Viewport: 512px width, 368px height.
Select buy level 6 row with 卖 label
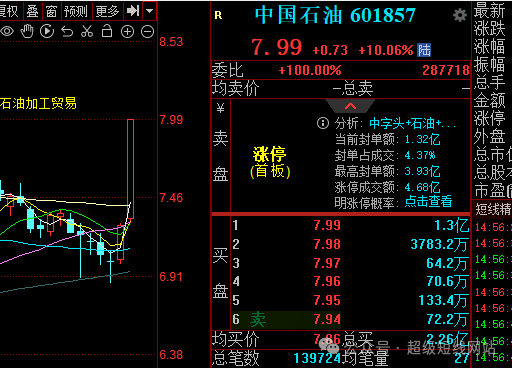pos(350,319)
